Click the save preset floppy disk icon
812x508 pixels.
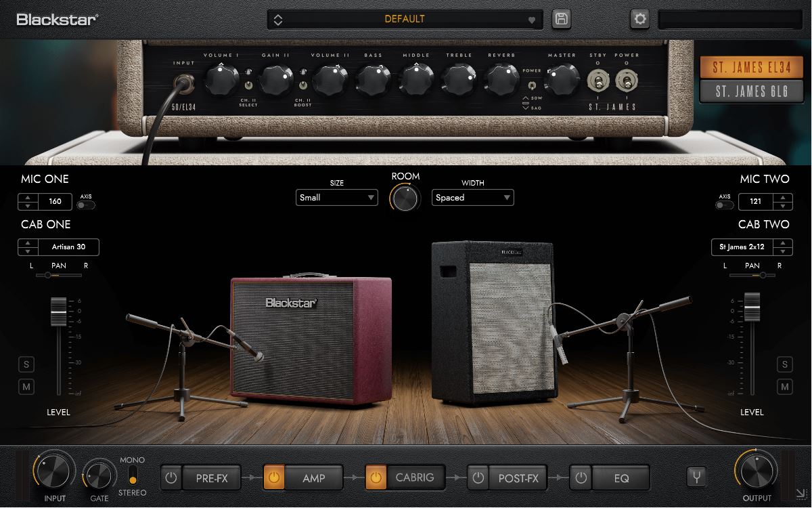tap(562, 19)
